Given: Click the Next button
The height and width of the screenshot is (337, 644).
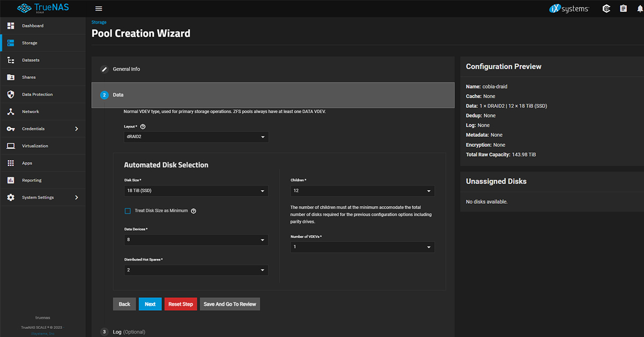Looking at the screenshot, I should click(150, 304).
